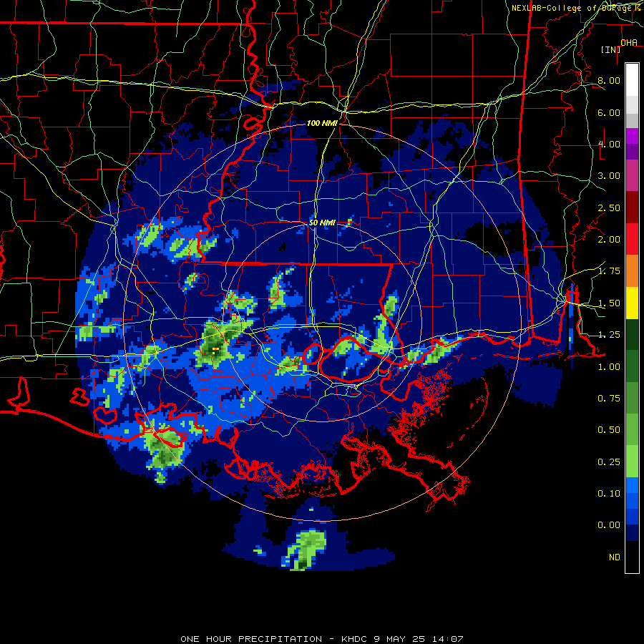Screen dimensions: 644x644
Task: Click the 3.00 legend value
Action: point(609,176)
